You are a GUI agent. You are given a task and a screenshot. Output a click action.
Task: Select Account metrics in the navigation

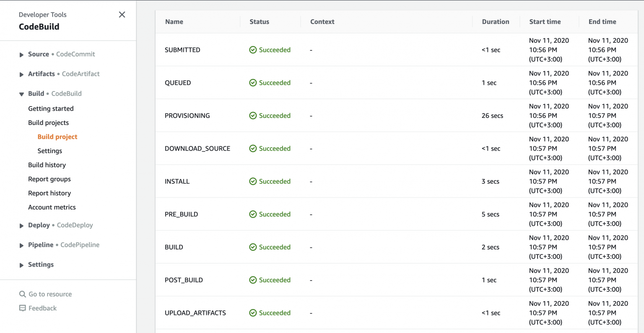tap(52, 207)
